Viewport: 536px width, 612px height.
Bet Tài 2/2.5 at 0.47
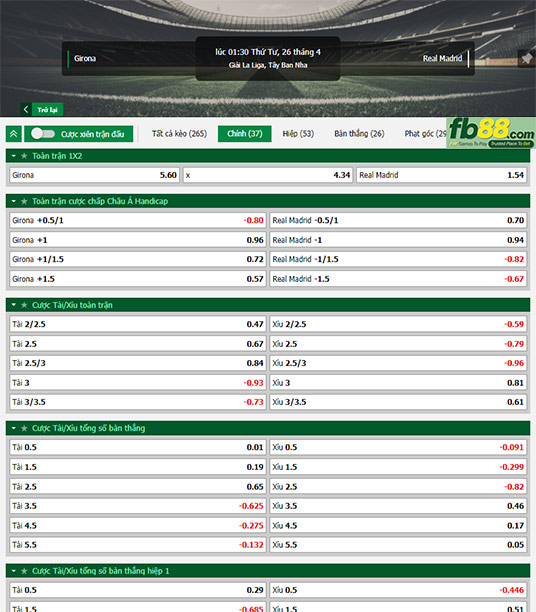[138, 324]
